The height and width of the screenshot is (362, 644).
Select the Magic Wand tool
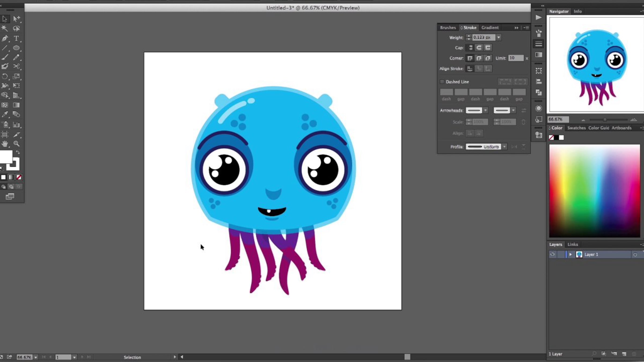[x=5, y=28]
